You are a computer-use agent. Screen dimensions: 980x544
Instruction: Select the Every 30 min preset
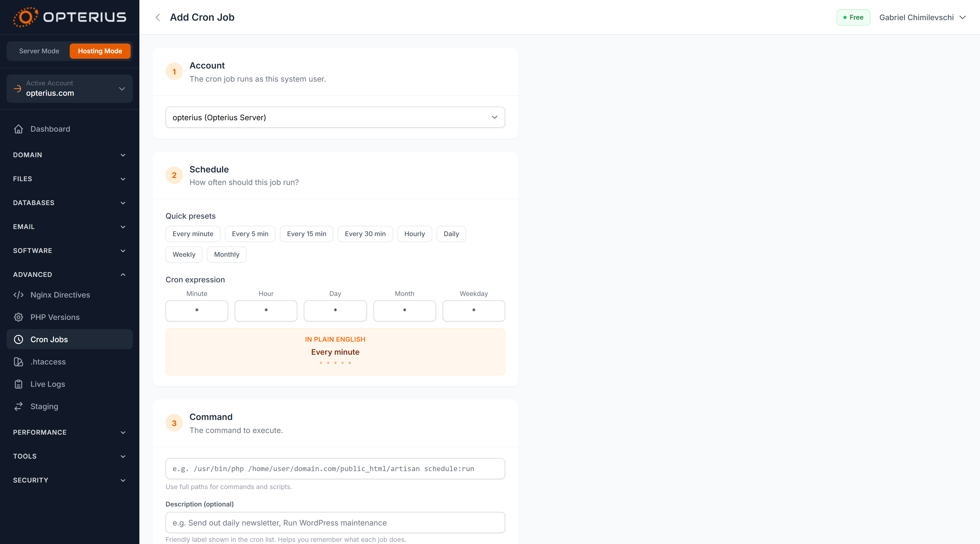pyautogui.click(x=365, y=234)
